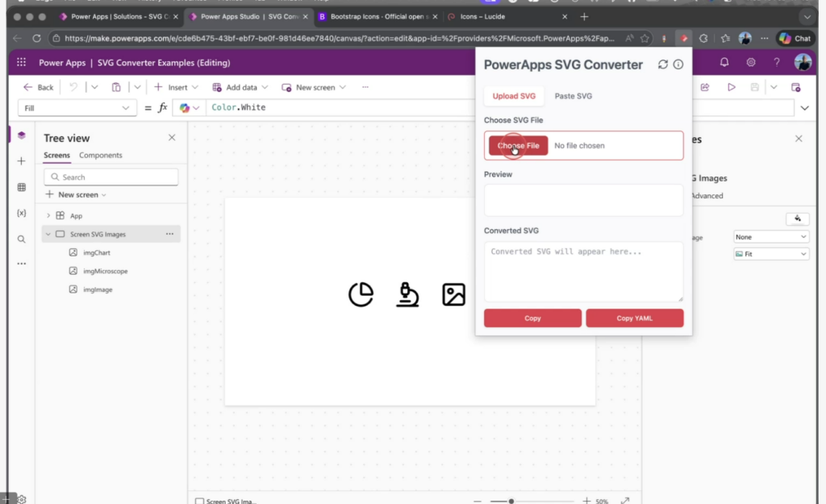Open Screen SVG Images more options ellipsis

coord(169,234)
